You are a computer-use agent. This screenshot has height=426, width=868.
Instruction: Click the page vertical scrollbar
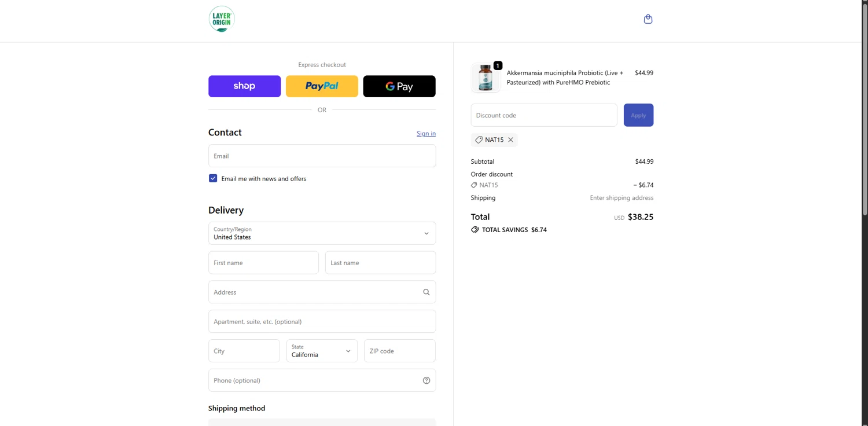point(865,109)
